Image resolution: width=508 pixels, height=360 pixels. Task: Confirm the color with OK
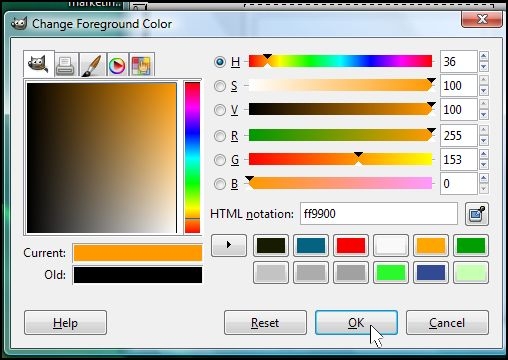point(356,323)
